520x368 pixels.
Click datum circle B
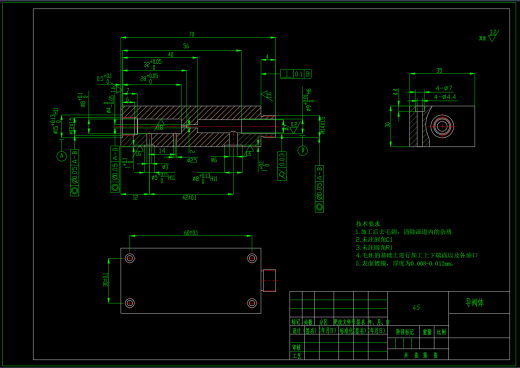pos(303,151)
